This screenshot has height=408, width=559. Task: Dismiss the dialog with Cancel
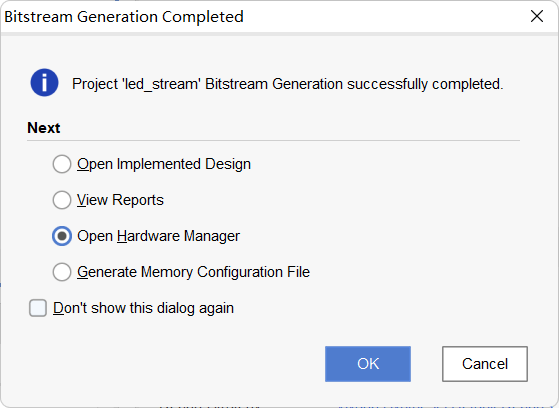(x=485, y=364)
